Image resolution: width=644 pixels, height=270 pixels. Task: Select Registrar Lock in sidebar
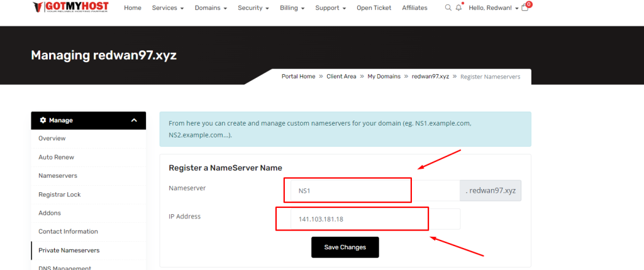click(59, 195)
